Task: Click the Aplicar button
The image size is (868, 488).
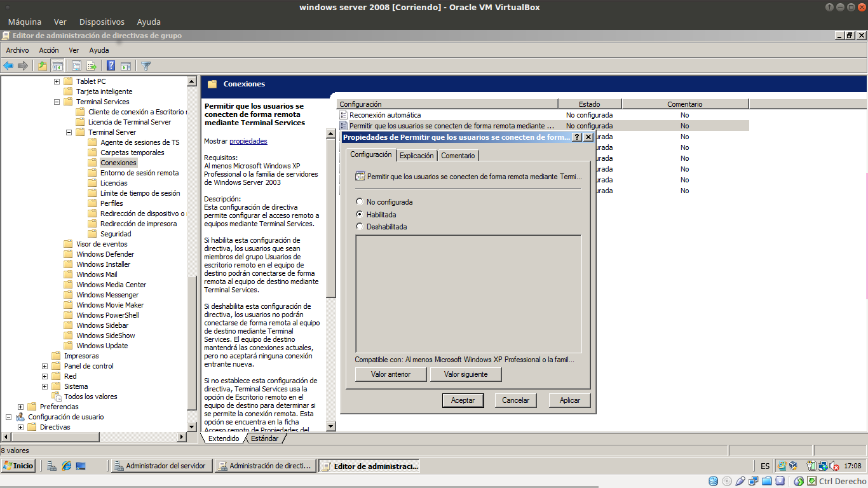Action: pos(569,400)
